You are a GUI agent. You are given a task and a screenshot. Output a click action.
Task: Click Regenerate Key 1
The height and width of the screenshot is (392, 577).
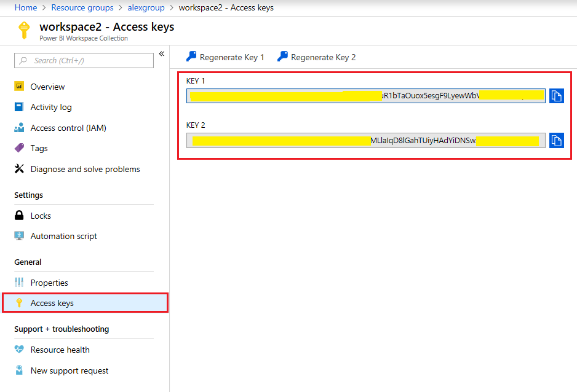pos(225,57)
